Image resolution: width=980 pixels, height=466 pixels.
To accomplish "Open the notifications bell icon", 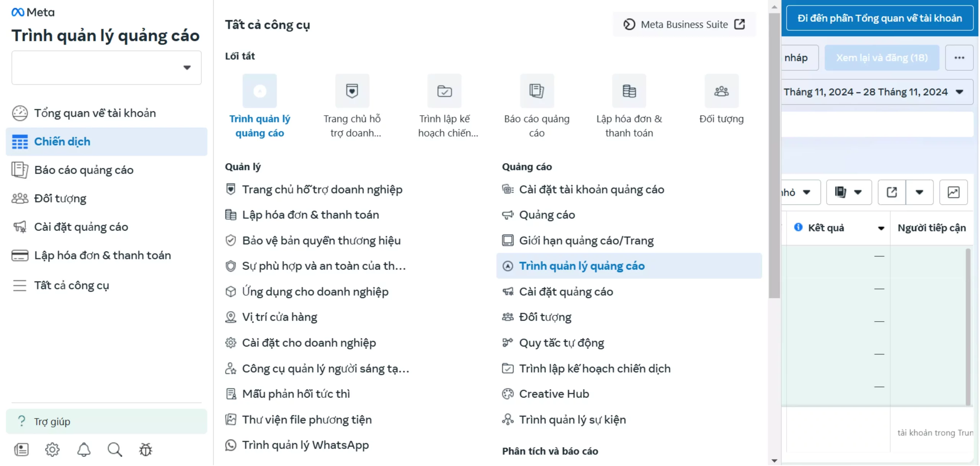I will point(83,450).
